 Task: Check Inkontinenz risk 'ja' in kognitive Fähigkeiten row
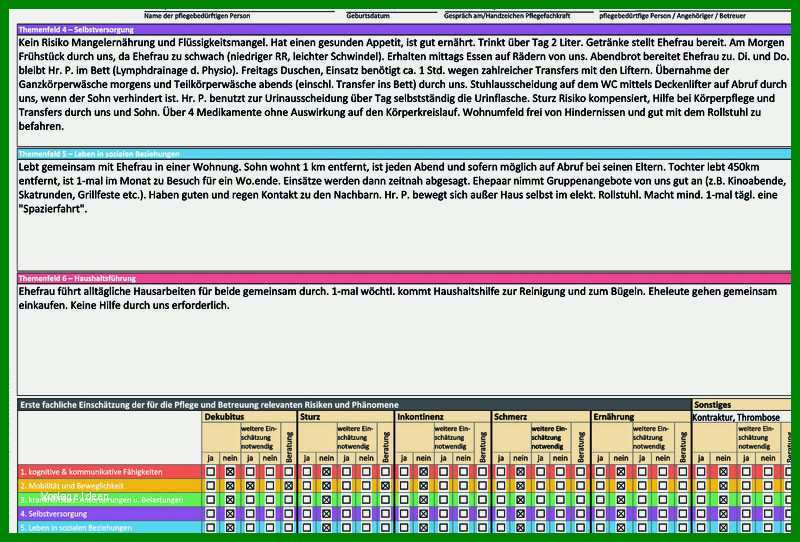pyautogui.click(x=404, y=472)
